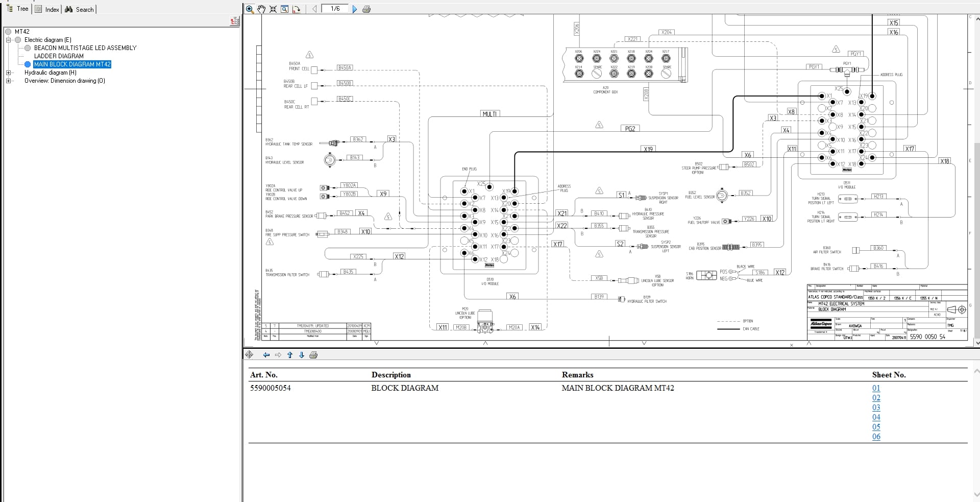Image resolution: width=980 pixels, height=502 pixels.
Task: Click the grey circle beside BEACON MULTISTAGE LED ASSEMBLY
Action: coord(28,47)
